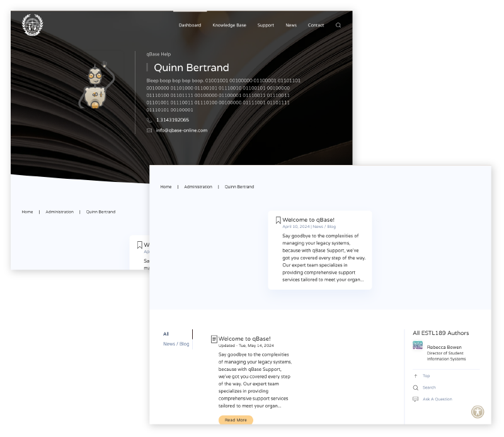Click the Read More button

(x=236, y=420)
